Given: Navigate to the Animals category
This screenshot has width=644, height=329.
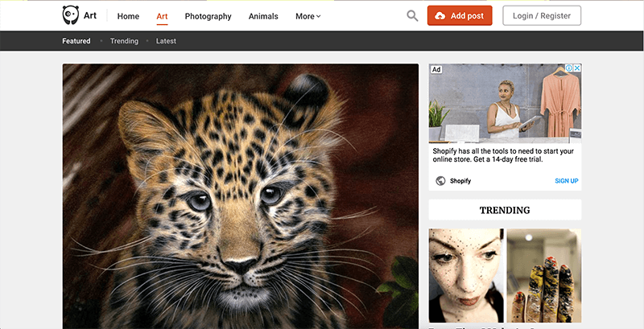Looking at the screenshot, I should point(263,16).
